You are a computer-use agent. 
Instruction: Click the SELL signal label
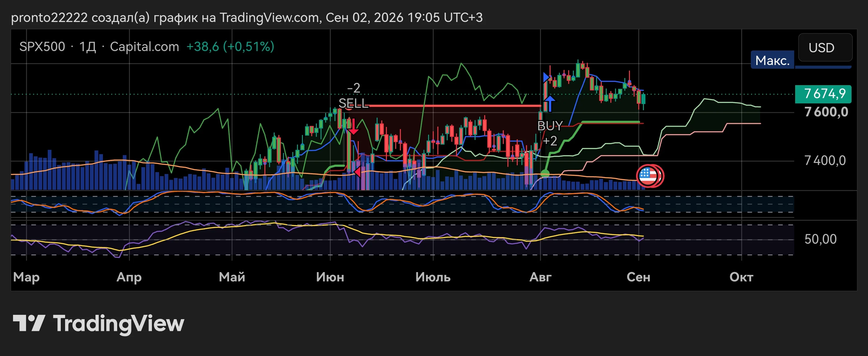(353, 103)
